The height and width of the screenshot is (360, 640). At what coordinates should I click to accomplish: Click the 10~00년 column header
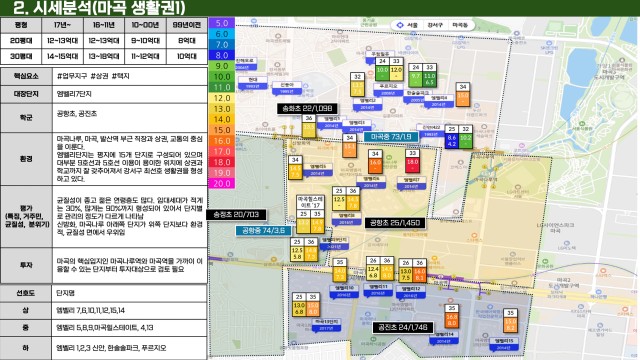145,25
